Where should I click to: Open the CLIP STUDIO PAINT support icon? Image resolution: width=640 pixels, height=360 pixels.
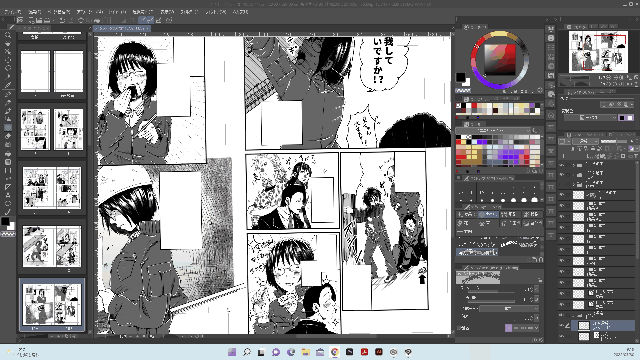(169, 20)
